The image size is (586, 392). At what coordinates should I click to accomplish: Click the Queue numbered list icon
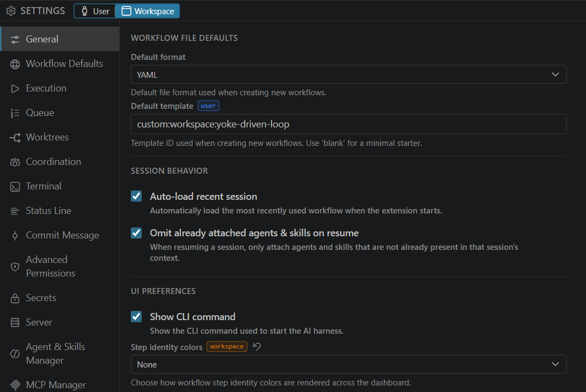(15, 113)
